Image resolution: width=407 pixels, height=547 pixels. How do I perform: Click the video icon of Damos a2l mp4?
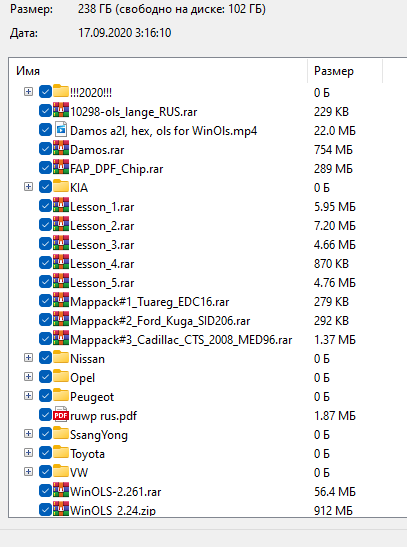tap(61, 129)
